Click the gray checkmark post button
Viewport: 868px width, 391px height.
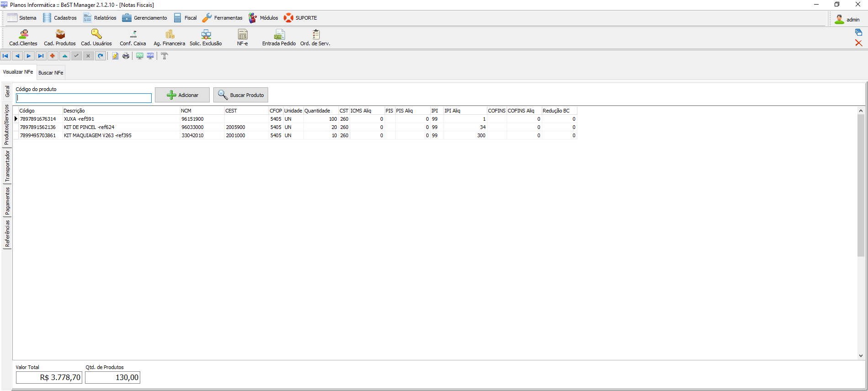pos(77,56)
